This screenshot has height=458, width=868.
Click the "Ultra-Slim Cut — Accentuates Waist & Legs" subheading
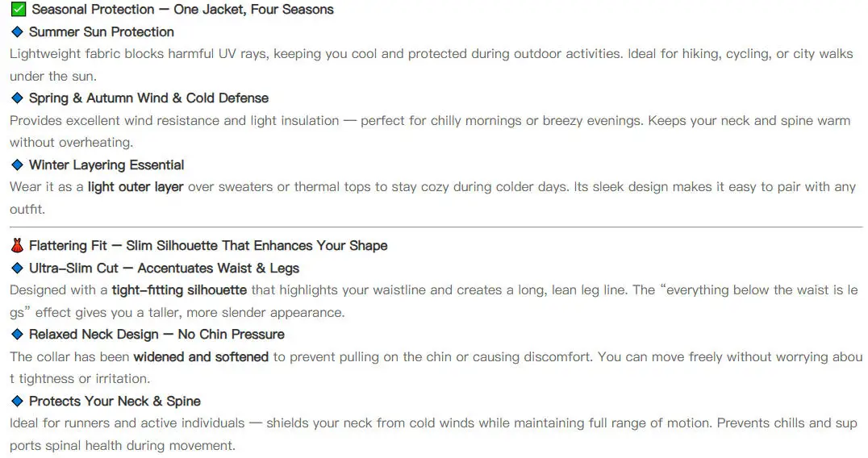coord(164,268)
